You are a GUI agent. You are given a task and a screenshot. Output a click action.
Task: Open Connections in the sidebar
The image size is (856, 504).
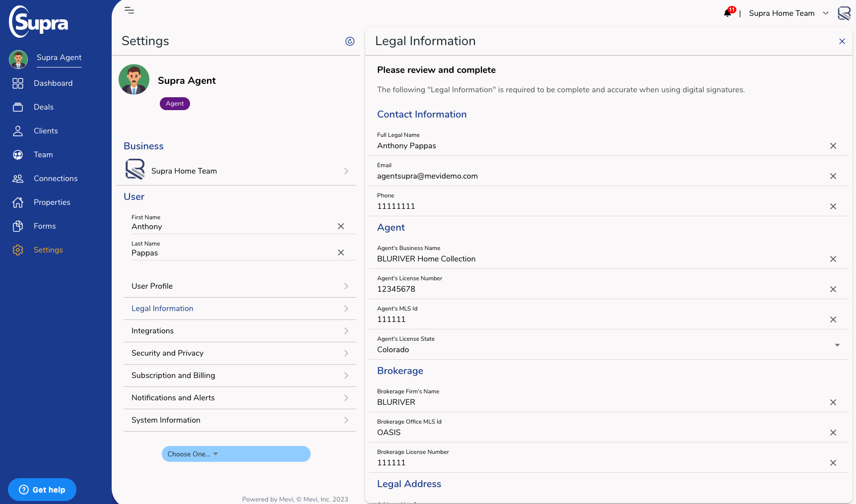tap(55, 179)
